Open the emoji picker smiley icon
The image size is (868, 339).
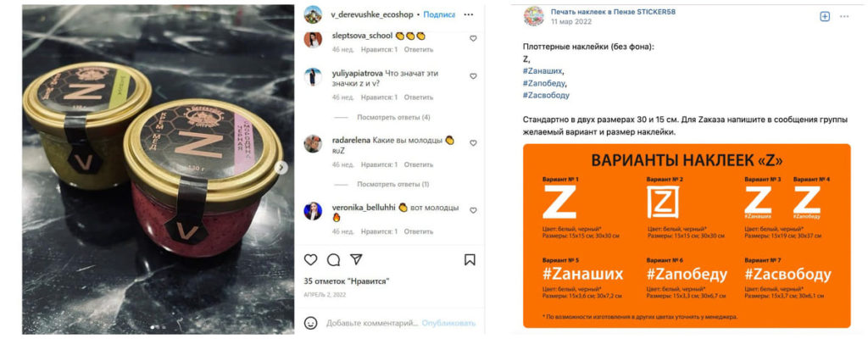coord(311,322)
